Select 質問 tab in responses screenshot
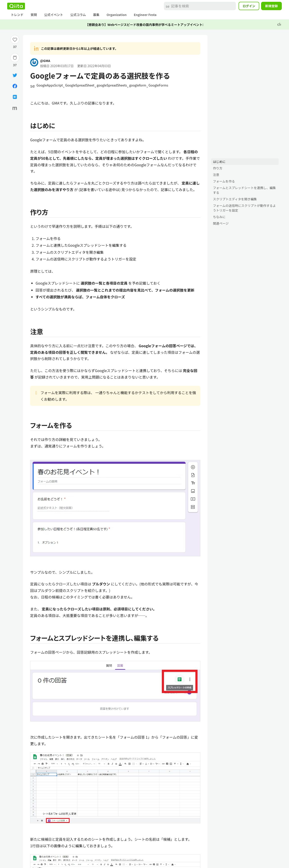 coord(109,665)
